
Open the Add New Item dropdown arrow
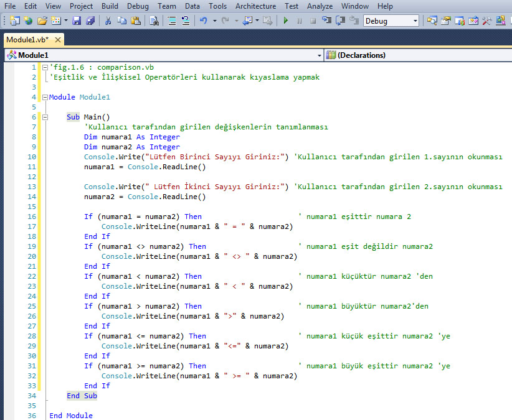pyautogui.click(x=66, y=21)
